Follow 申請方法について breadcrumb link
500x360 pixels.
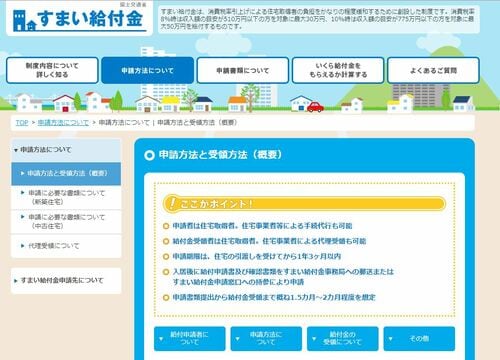coord(63,123)
